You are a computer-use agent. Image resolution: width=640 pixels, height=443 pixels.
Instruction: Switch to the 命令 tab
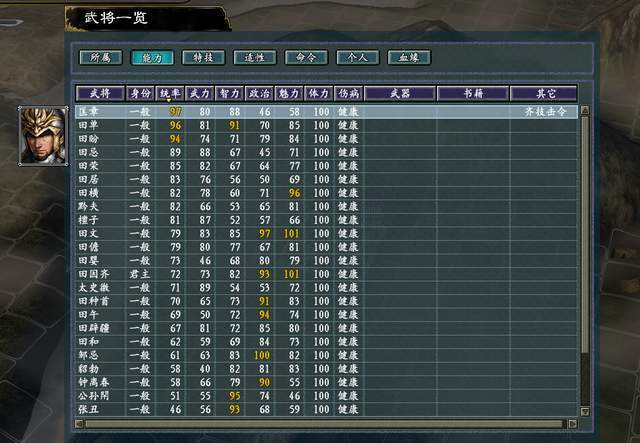307,58
